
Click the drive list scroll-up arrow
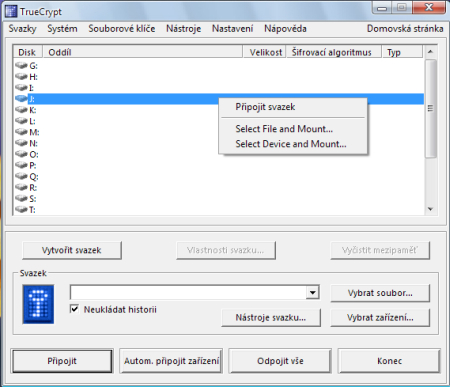(430, 52)
